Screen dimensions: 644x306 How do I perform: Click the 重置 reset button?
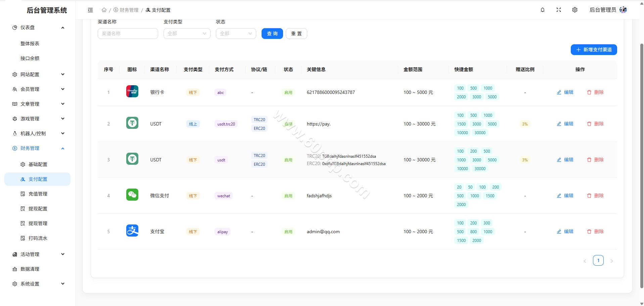pos(296,34)
